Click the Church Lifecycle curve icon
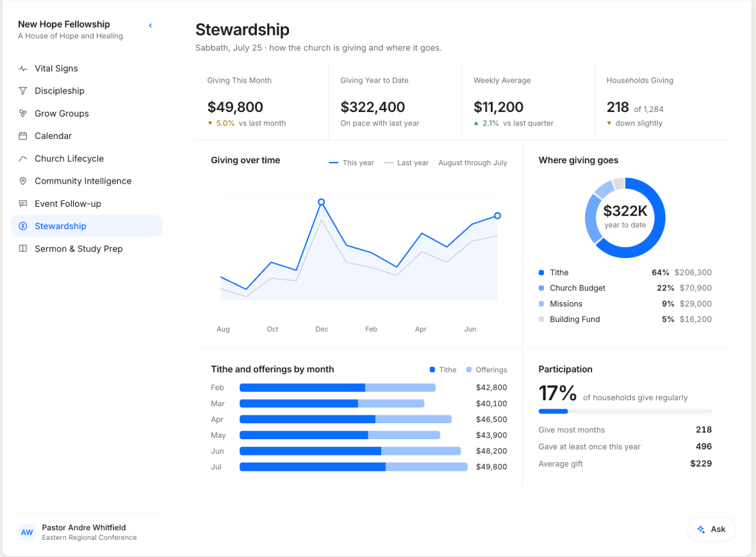The image size is (756, 557). click(x=22, y=159)
